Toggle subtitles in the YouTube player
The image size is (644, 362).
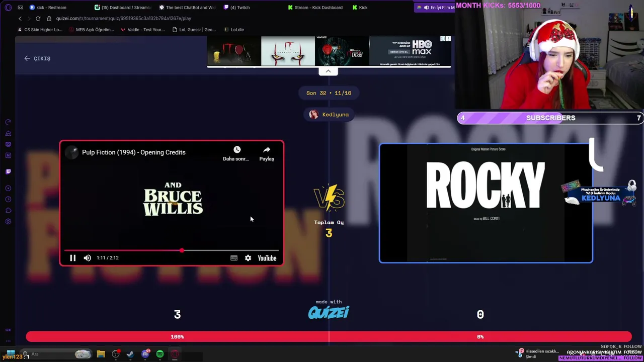pyautogui.click(x=234, y=258)
